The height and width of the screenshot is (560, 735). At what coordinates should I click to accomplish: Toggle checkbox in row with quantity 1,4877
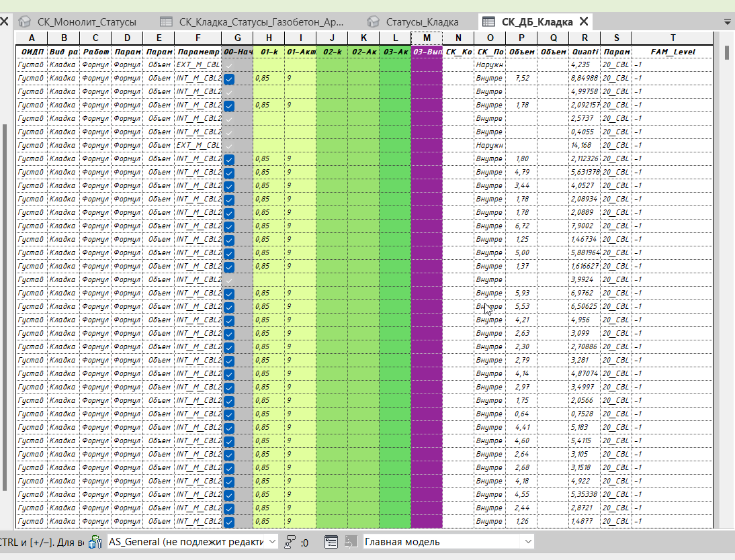[228, 522]
